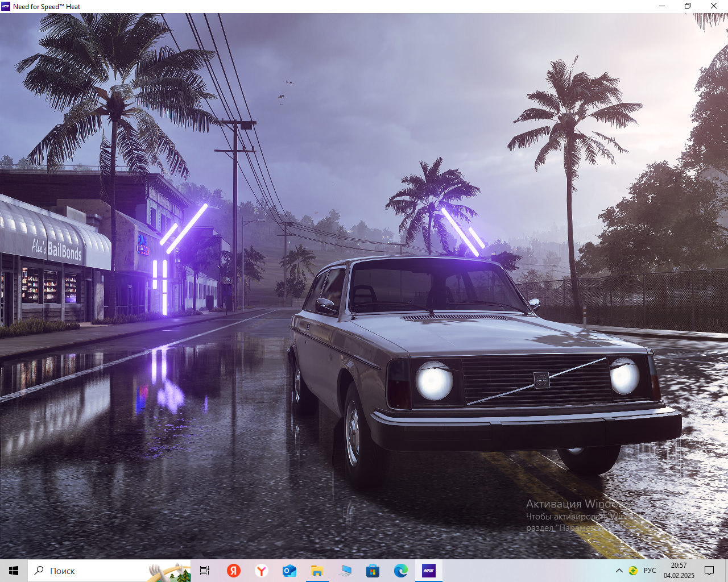Select the Need for Speed Heat taskbar button
The width and height of the screenshot is (728, 582).
pyautogui.click(x=429, y=571)
